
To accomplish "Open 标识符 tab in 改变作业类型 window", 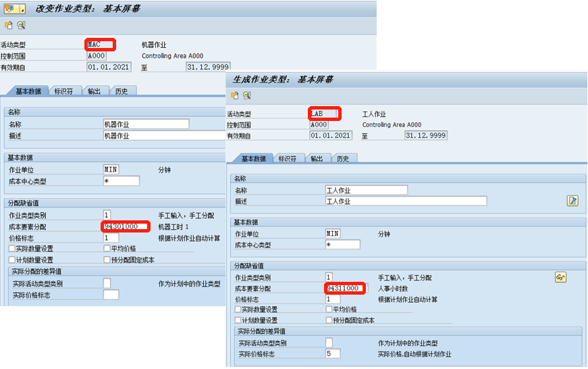I will [x=63, y=91].
